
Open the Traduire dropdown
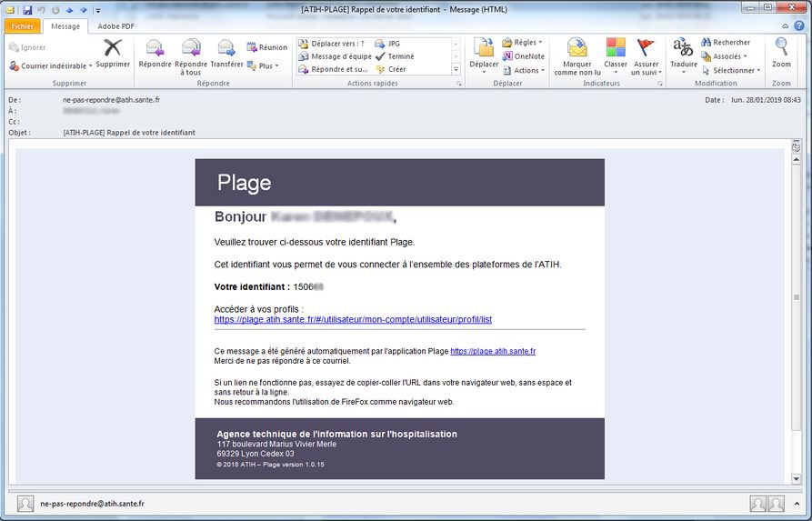[x=684, y=57]
